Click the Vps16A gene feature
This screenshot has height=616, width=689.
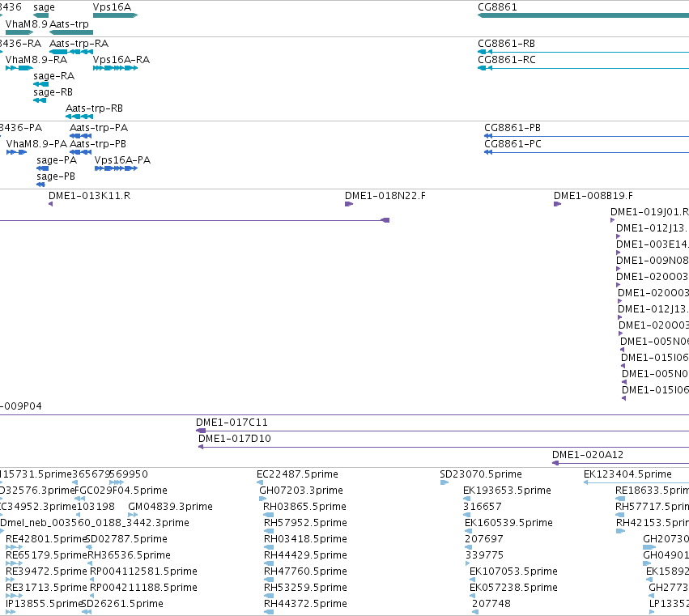115,15
